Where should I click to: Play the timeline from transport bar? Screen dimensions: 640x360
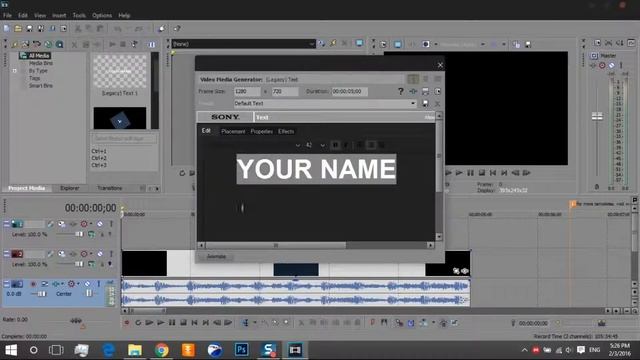click(x=161, y=323)
